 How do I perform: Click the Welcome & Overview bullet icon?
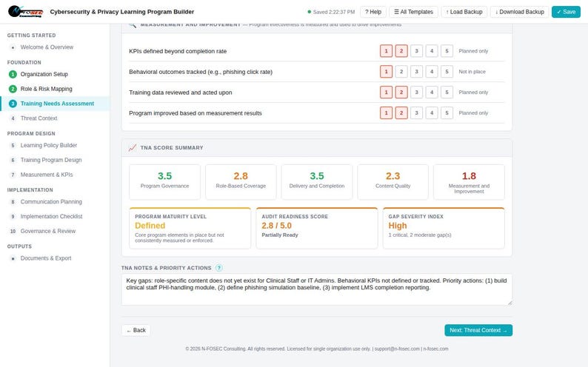pyautogui.click(x=13, y=47)
